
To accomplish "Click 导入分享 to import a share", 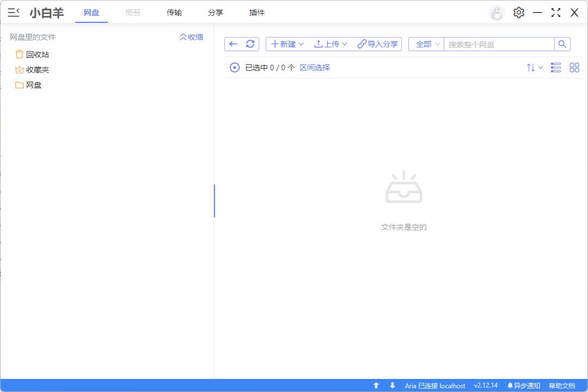I will click(x=378, y=44).
